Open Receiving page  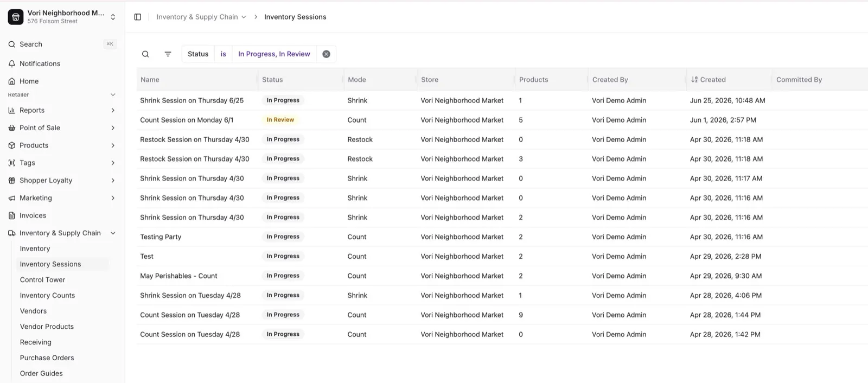pos(35,342)
